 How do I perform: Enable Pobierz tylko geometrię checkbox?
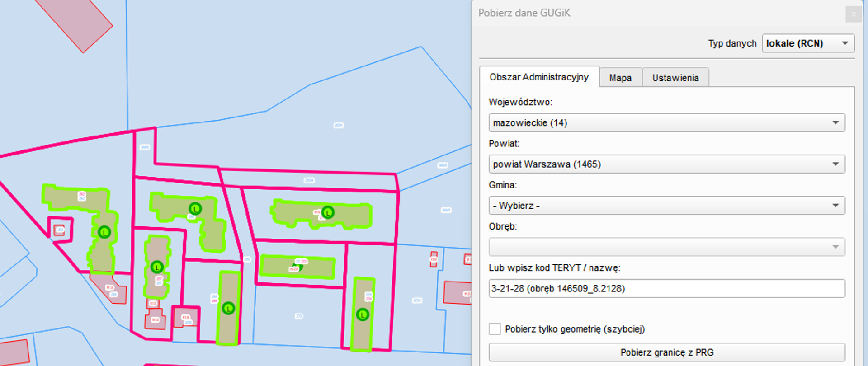point(495,329)
